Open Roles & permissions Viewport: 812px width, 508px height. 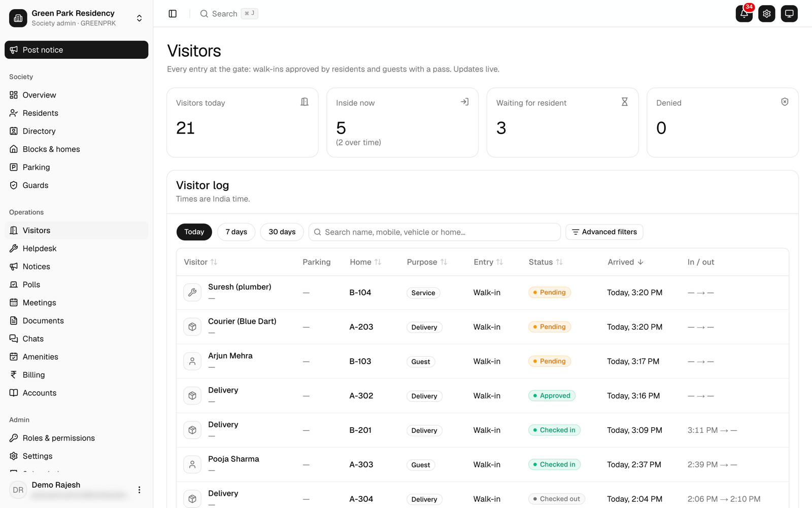76,438
